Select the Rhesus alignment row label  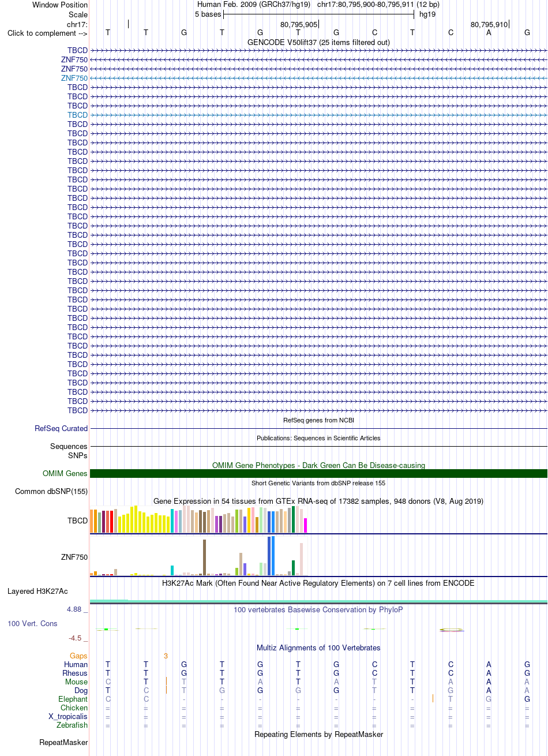(x=76, y=673)
